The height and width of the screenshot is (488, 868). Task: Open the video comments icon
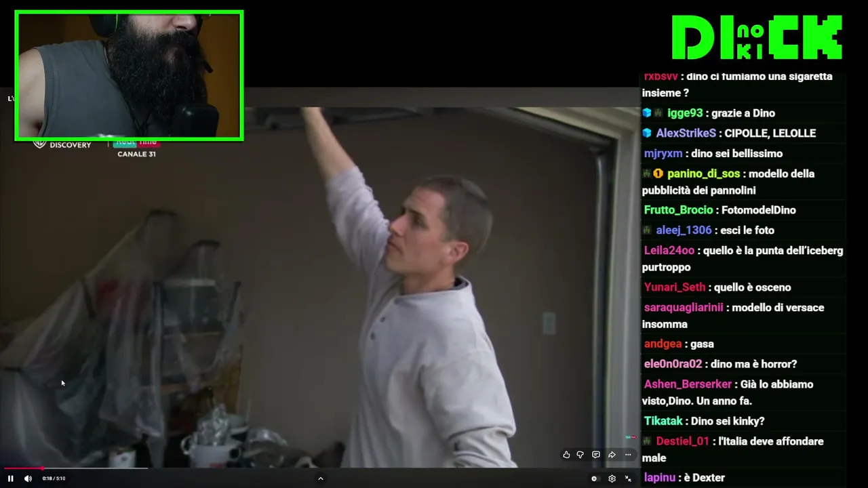(596, 455)
